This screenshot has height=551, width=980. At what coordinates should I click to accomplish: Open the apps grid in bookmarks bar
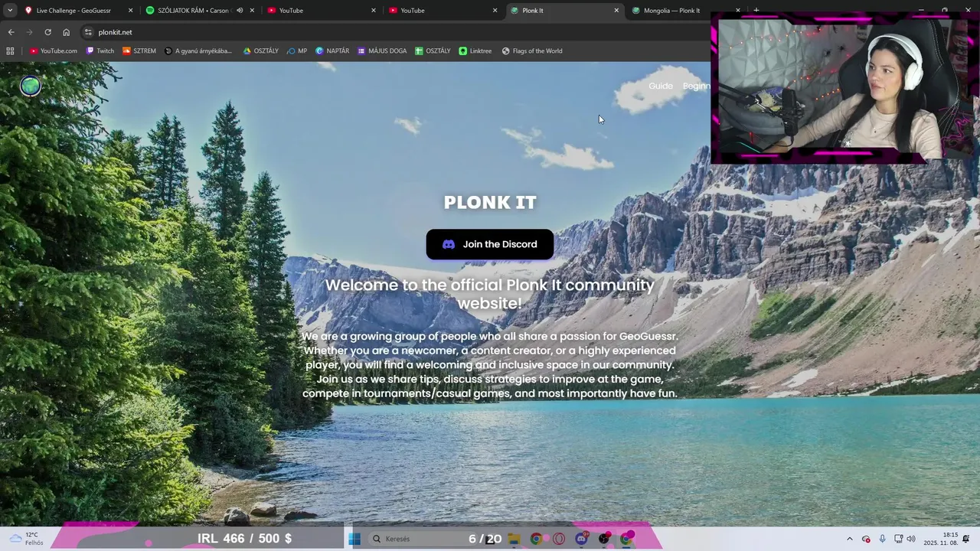click(x=10, y=51)
